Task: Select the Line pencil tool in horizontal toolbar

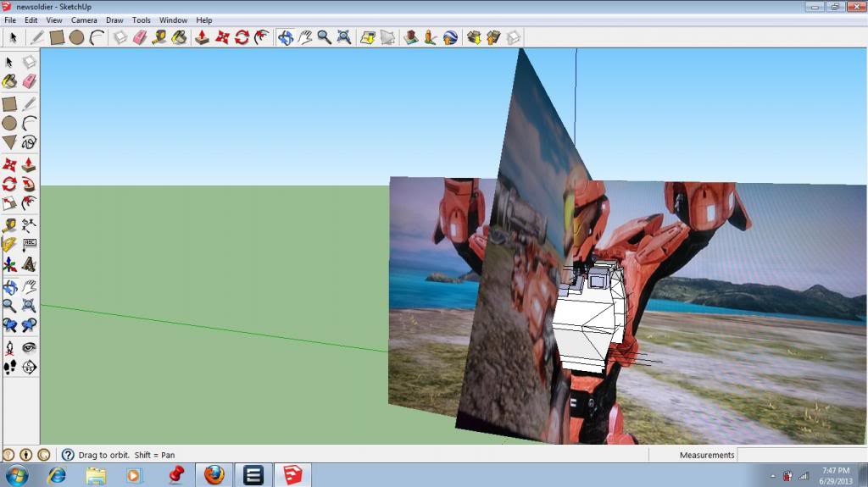Action: point(37,37)
